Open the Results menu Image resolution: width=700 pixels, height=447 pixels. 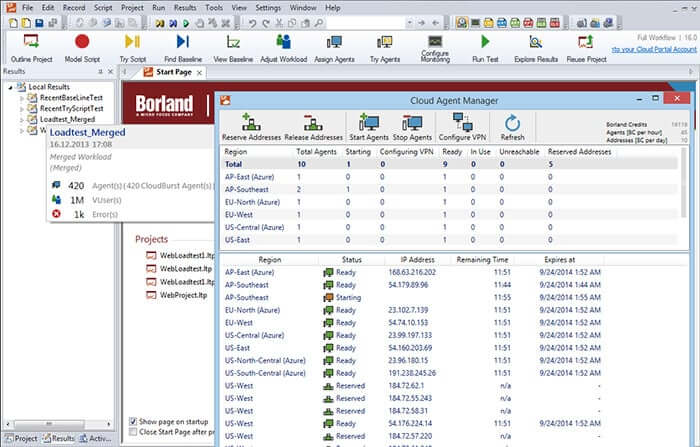point(185,8)
